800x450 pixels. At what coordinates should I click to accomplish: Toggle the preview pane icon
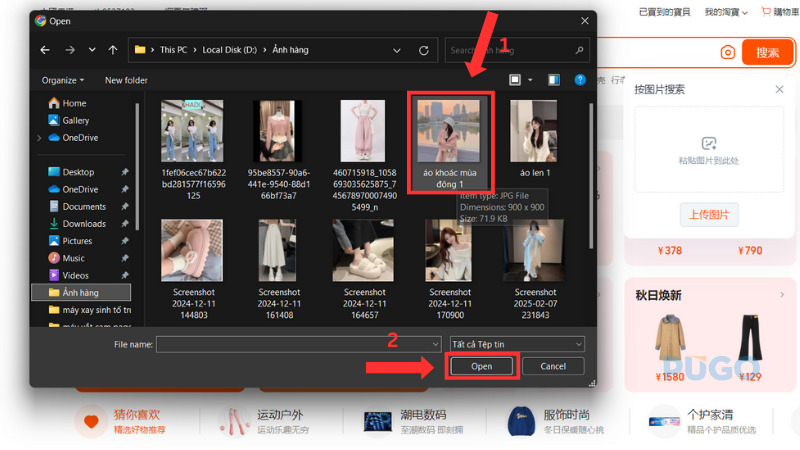click(553, 80)
